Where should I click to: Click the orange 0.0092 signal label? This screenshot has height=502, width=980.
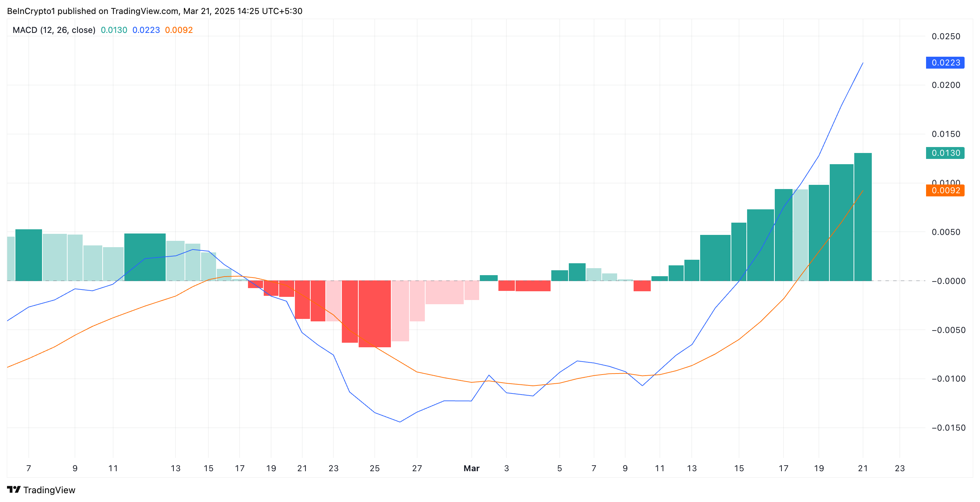coord(945,190)
